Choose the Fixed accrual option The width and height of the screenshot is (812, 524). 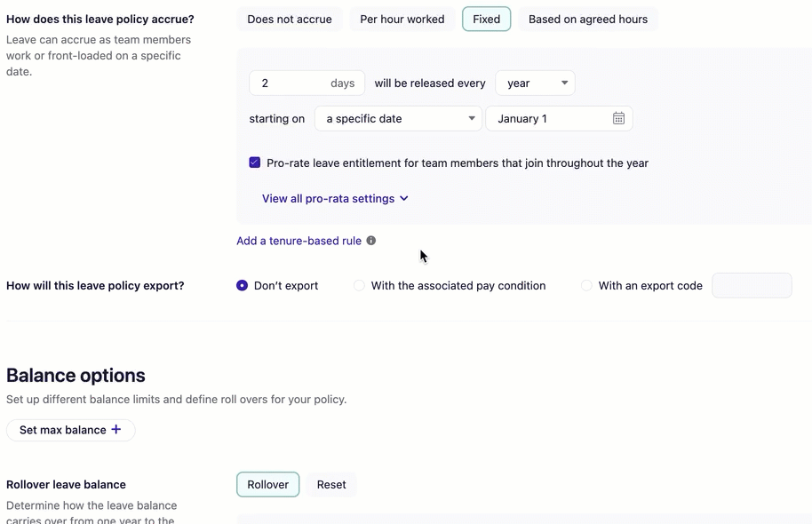pyautogui.click(x=486, y=20)
